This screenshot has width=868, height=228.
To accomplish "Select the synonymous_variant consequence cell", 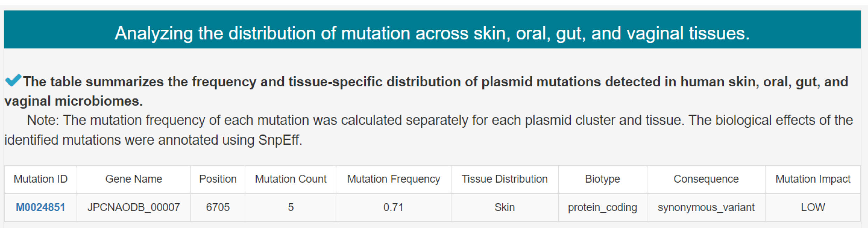I will point(706,207).
